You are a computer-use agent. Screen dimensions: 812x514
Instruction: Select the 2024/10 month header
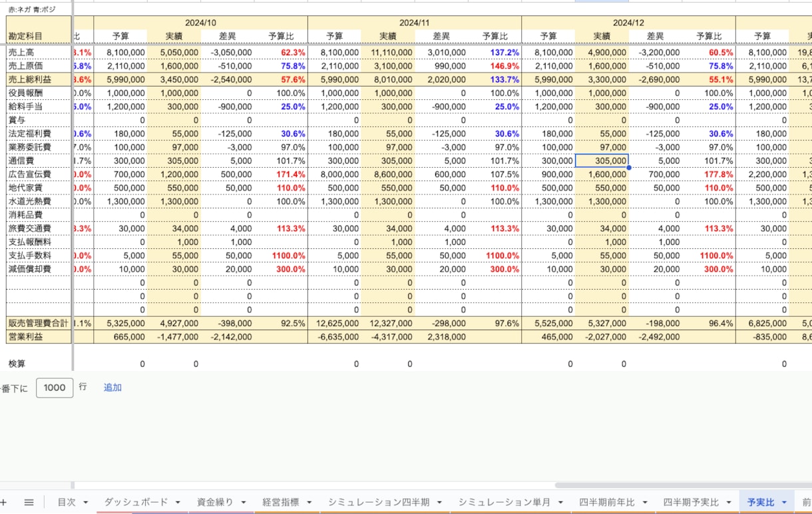200,23
